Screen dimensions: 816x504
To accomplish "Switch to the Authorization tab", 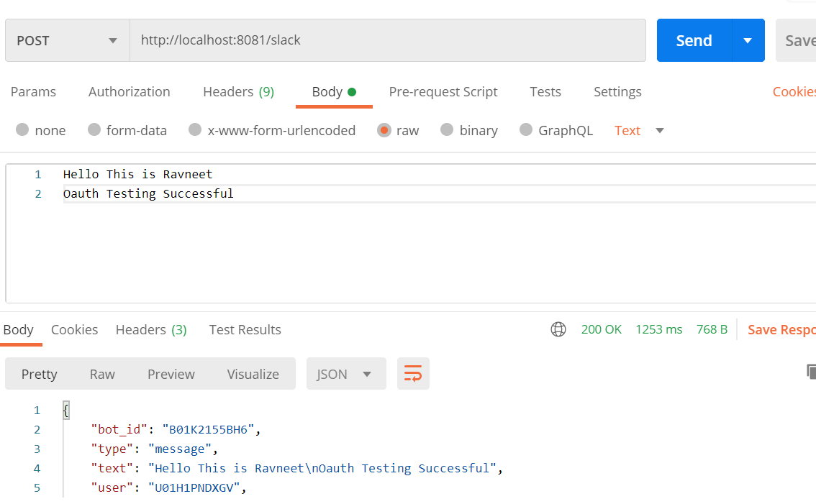I will point(129,91).
